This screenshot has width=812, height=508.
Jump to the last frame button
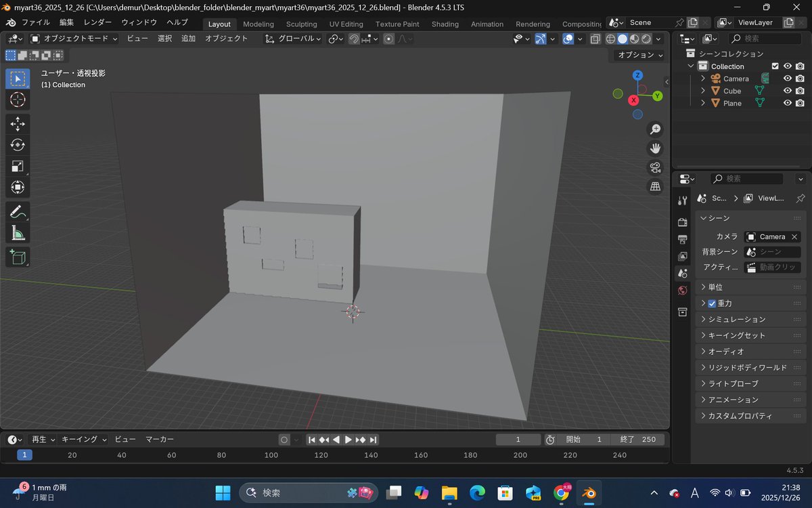pos(373,440)
